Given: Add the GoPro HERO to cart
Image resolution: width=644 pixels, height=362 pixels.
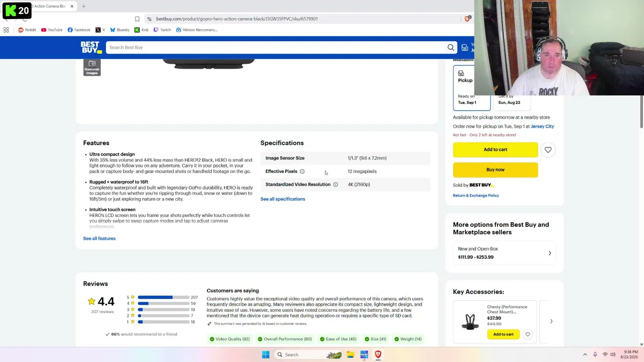Looking at the screenshot, I should click(495, 149).
